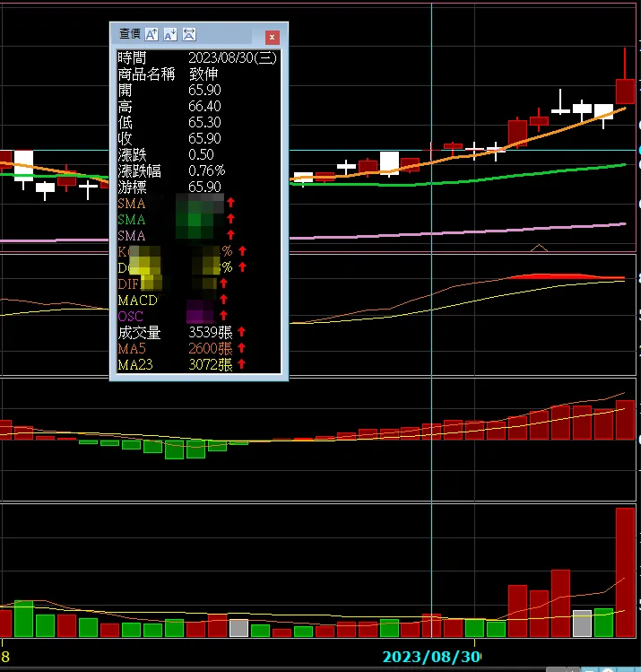Click the DIF label in panel
The image size is (641, 672).
[x=128, y=284]
